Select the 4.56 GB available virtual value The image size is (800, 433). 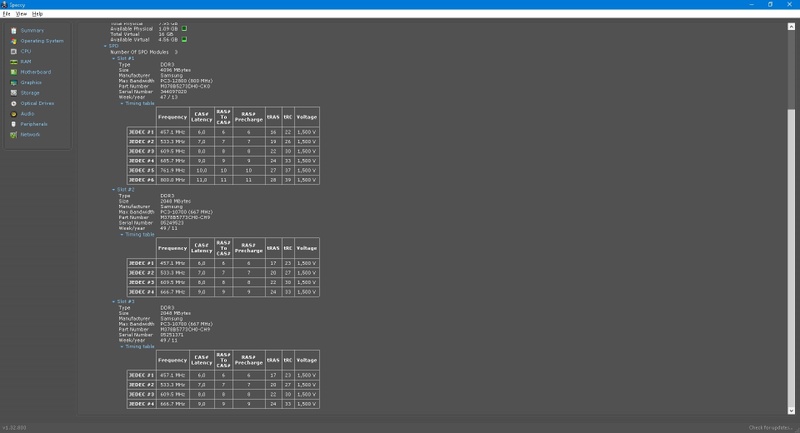pyautogui.click(x=168, y=39)
